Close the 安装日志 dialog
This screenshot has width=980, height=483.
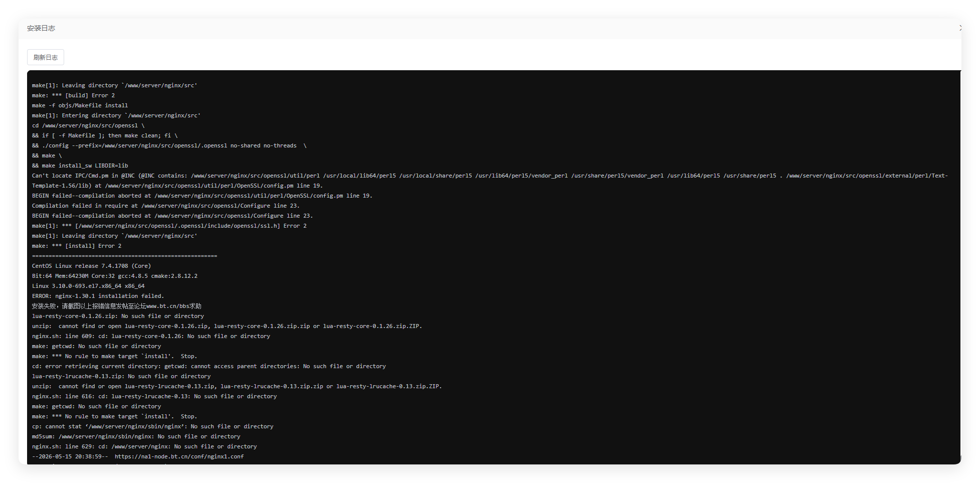pyautogui.click(x=959, y=28)
